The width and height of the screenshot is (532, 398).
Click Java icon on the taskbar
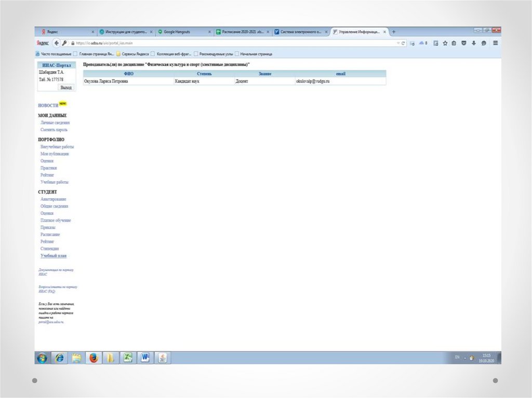(x=163, y=358)
